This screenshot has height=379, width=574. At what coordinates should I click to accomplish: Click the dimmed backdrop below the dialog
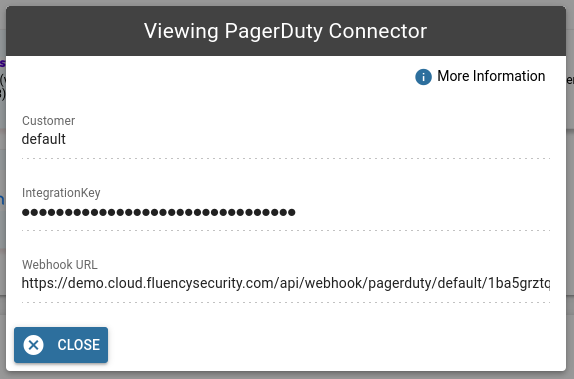coord(286,375)
